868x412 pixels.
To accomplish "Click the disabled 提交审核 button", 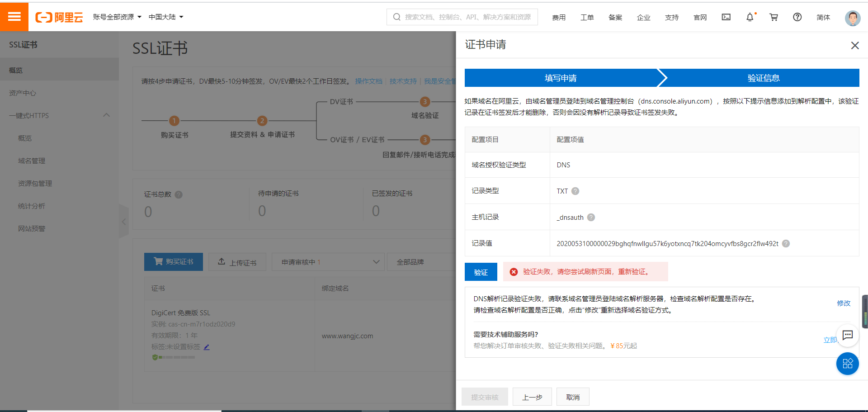I will (x=485, y=397).
